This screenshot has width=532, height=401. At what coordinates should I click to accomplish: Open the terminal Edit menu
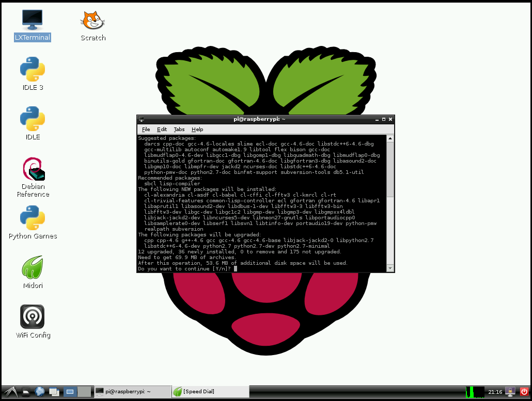pyautogui.click(x=162, y=129)
